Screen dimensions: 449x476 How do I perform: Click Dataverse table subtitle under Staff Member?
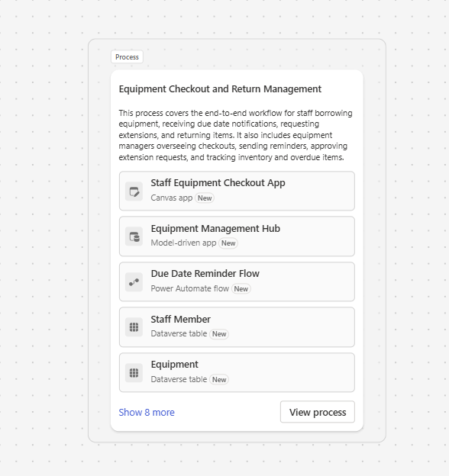click(x=179, y=333)
